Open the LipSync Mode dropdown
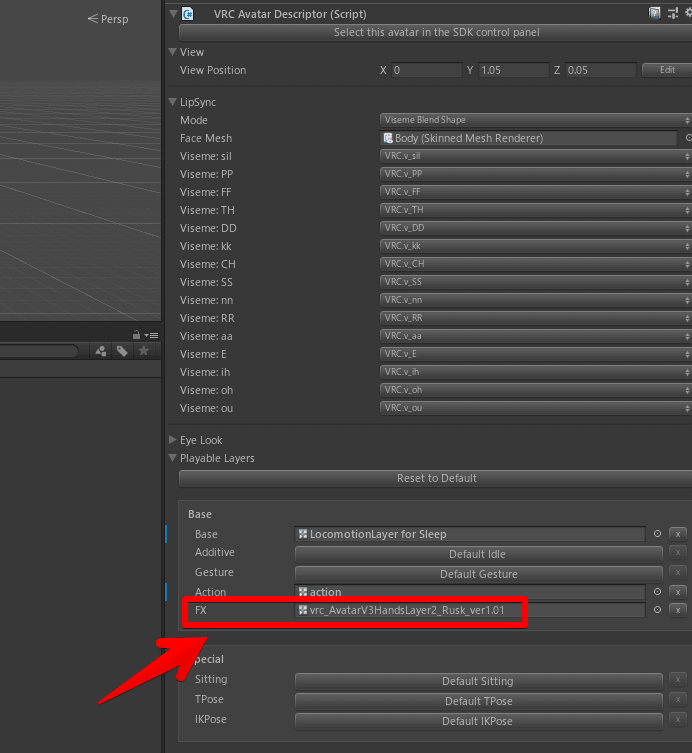 coord(535,120)
